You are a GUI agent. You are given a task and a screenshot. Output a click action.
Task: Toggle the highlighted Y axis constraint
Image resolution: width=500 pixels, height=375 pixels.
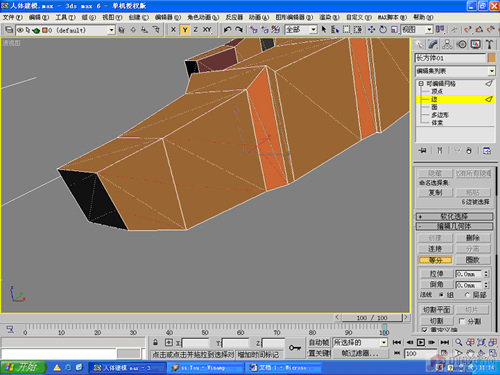pyautogui.click(x=185, y=30)
